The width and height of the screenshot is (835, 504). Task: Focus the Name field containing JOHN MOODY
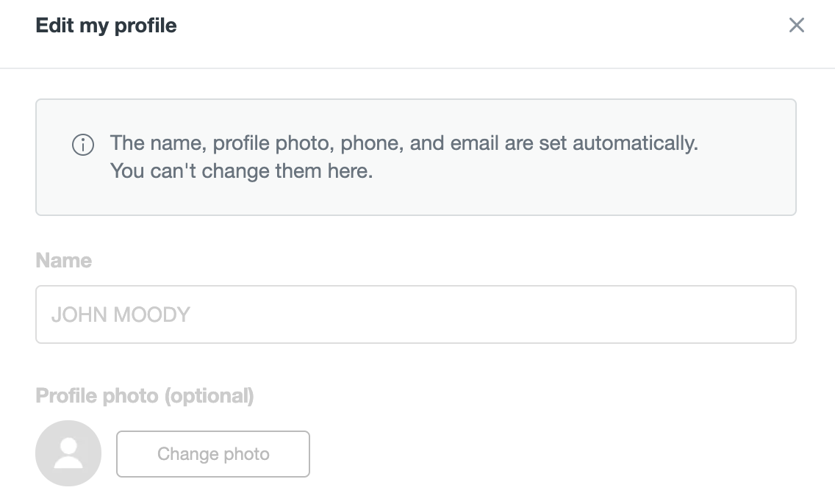point(415,314)
